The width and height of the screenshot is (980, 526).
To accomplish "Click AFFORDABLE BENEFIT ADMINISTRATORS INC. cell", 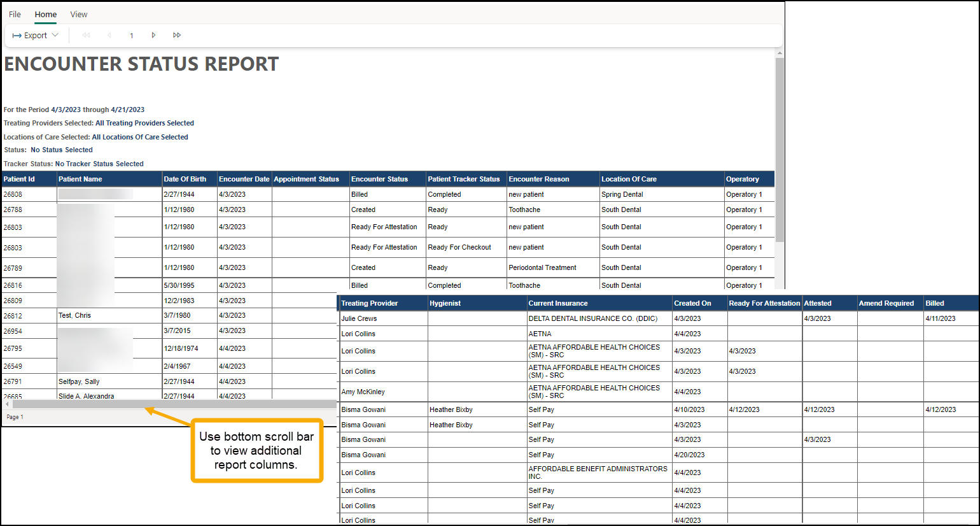I will (x=598, y=473).
